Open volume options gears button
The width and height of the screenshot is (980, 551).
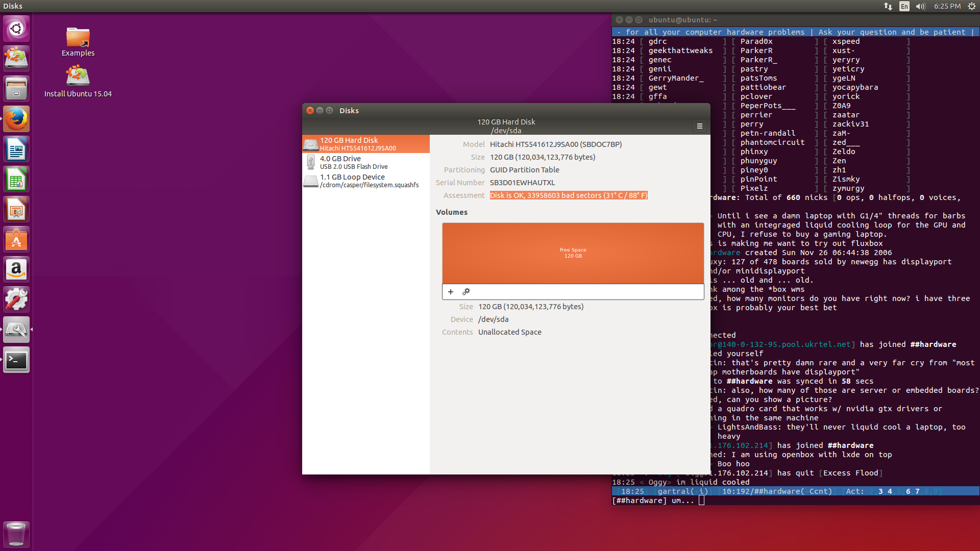point(466,292)
